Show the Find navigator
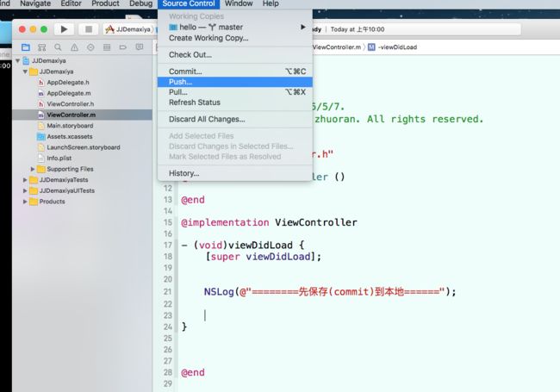 coord(58,47)
